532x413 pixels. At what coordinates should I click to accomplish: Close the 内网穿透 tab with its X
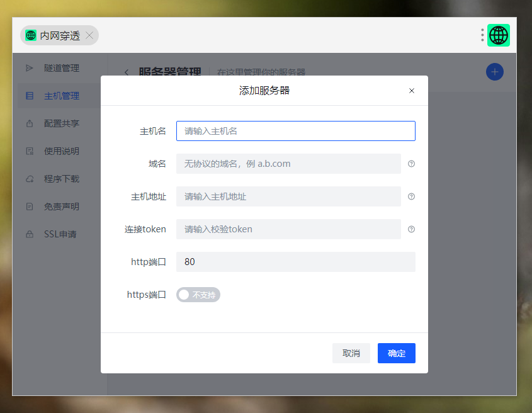pos(89,35)
